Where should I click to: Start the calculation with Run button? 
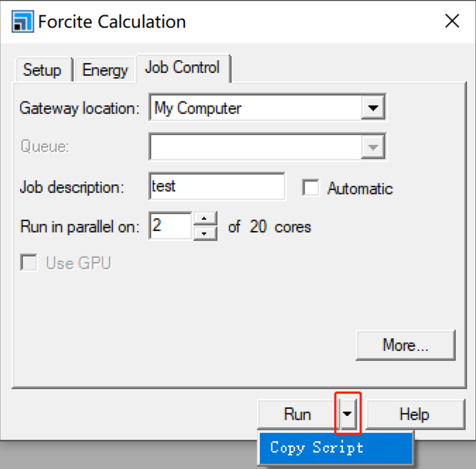pos(297,414)
